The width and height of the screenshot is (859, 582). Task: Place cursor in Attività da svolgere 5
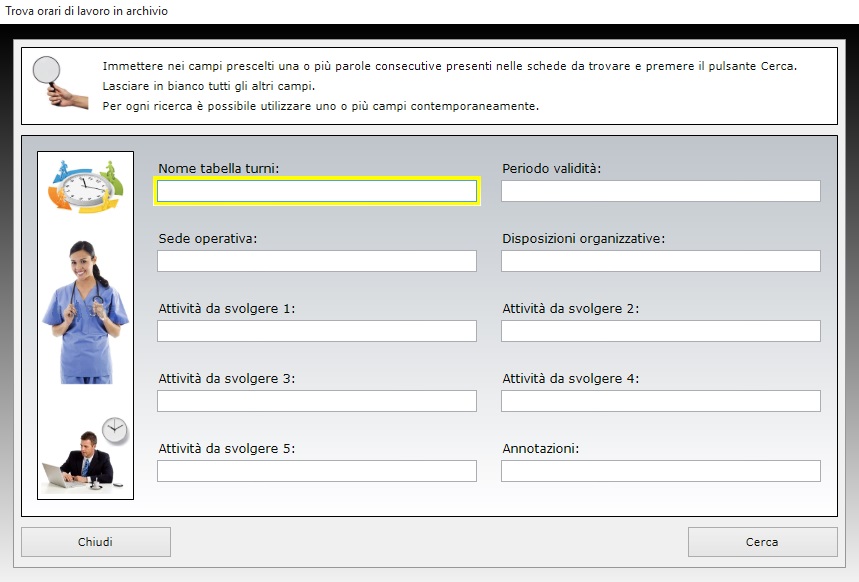tap(317, 471)
